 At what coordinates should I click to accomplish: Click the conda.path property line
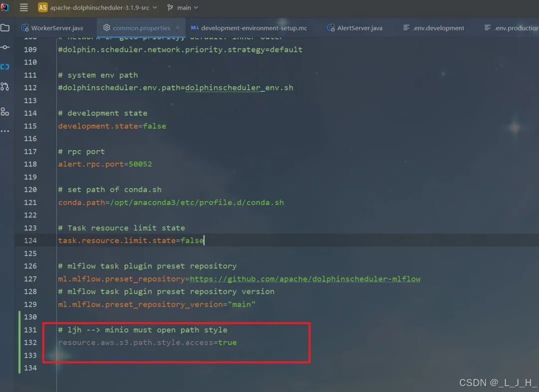171,202
